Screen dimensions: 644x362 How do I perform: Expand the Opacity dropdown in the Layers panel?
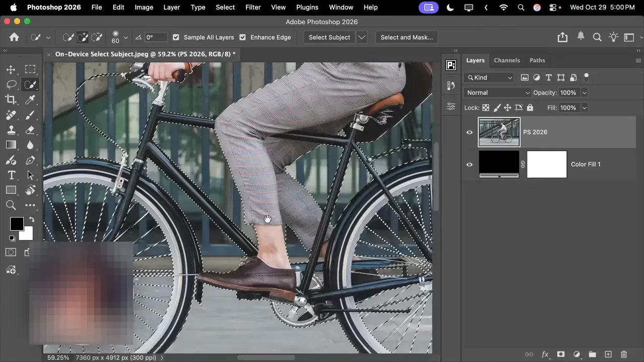tap(584, 93)
